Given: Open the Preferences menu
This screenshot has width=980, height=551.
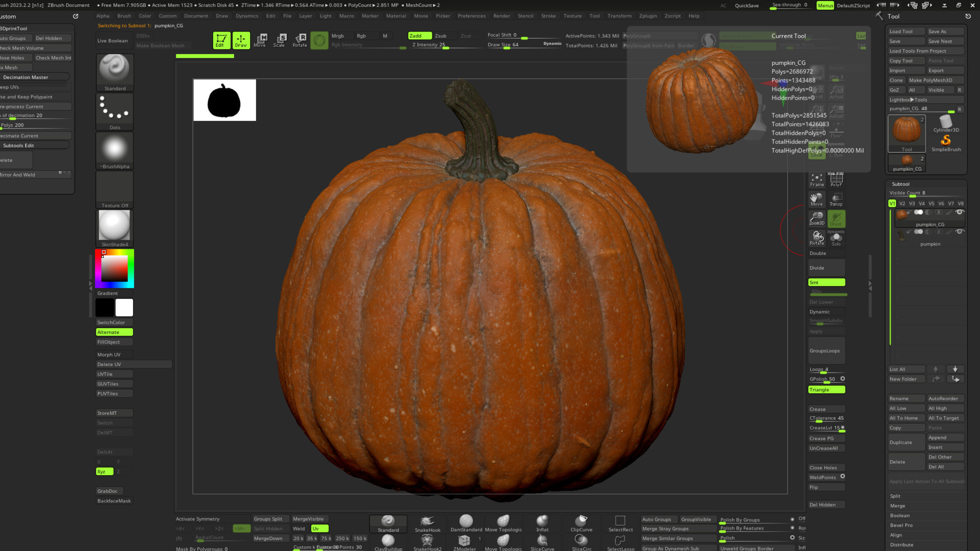Looking at the screenshot, I should pyautogui.click(x=471, y=16).
